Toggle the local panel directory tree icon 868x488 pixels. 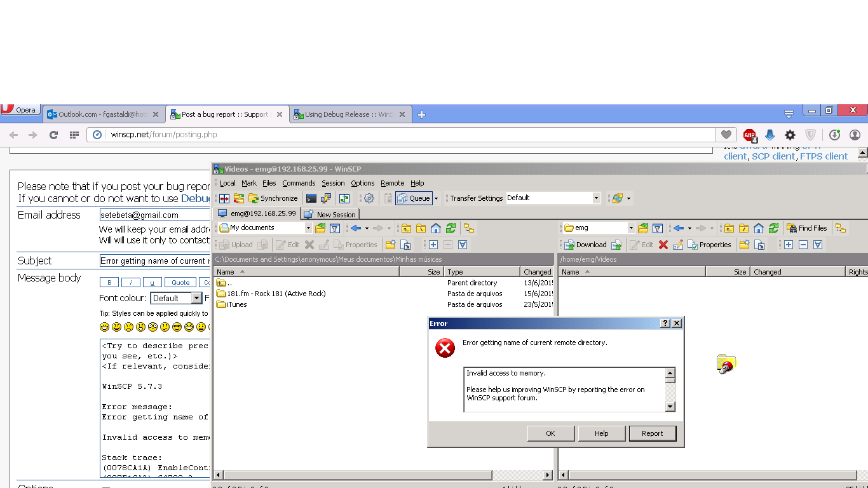468,228
